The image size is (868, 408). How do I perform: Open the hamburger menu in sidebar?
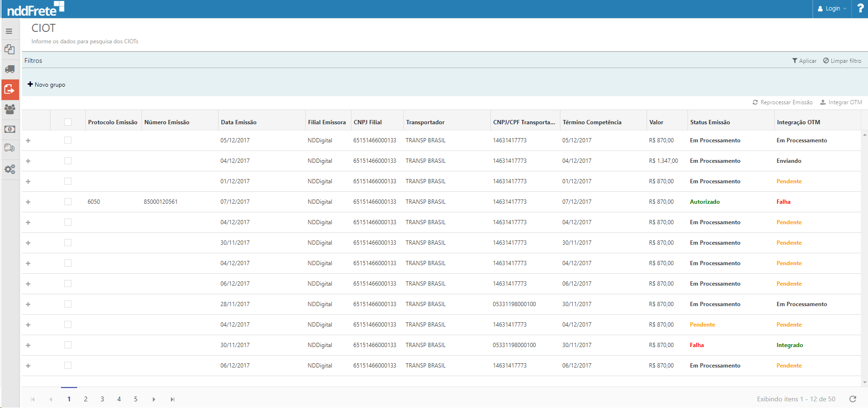(9, 31)
